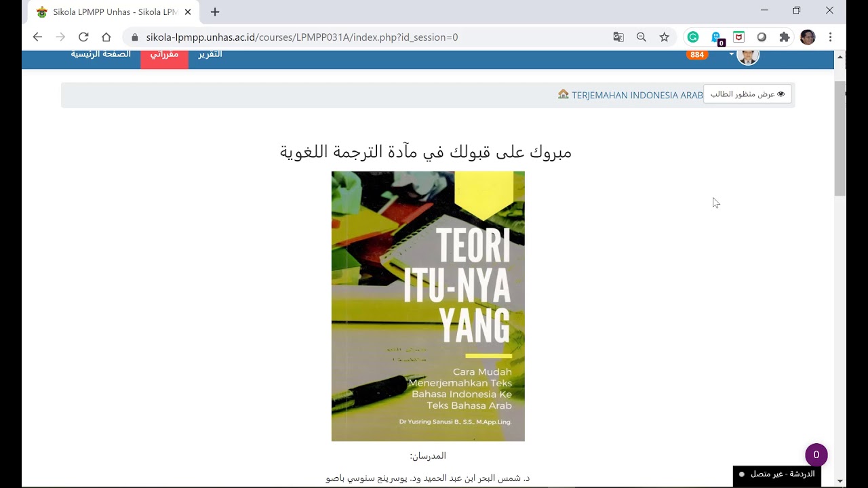868x488 pixels.
Task: Minimize the Chrome window
Action: click(764, 10)
